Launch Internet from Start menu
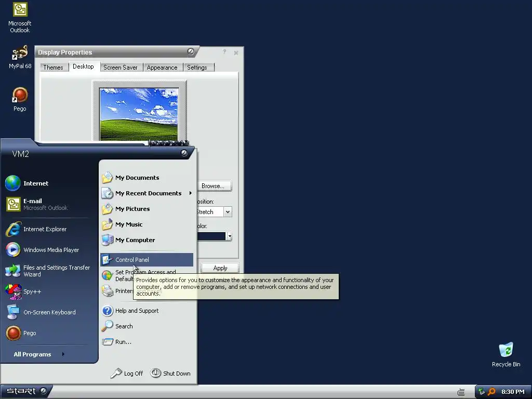 49,183
